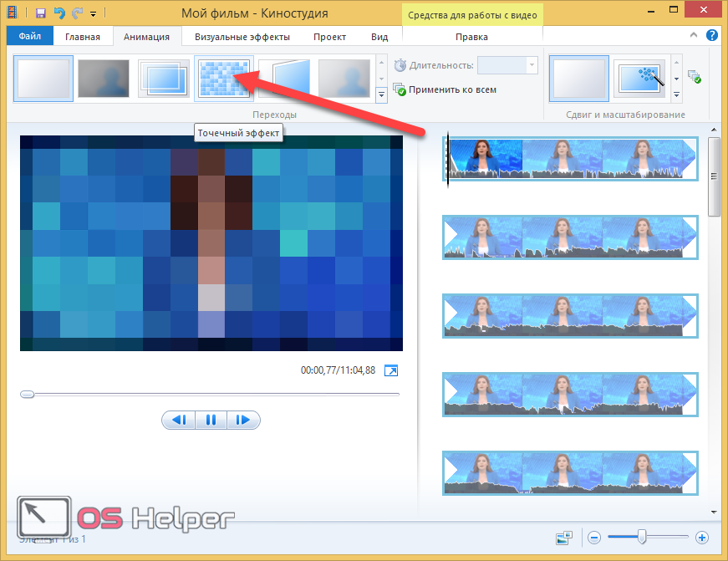Choose the blurred crossfade transition thumbnail
The image size is (728, 561).
(x=104, y=79)
